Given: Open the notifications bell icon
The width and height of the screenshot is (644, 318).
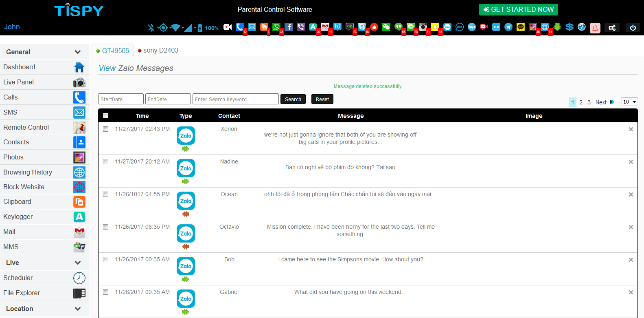Looking at the screenshot, I should [595, 28].
